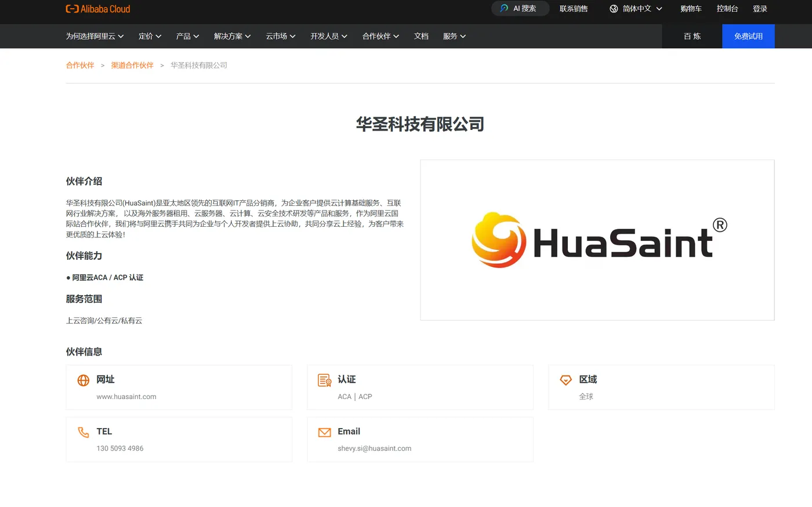Click the www.huasaint.com website address
Screen dimensions: 812x507
(126, 397)
